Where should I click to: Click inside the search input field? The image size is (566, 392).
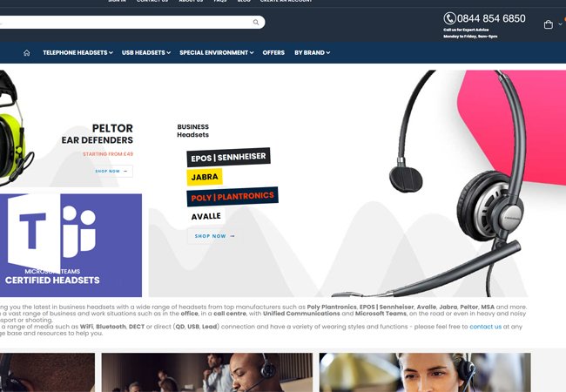click(126, 23)
